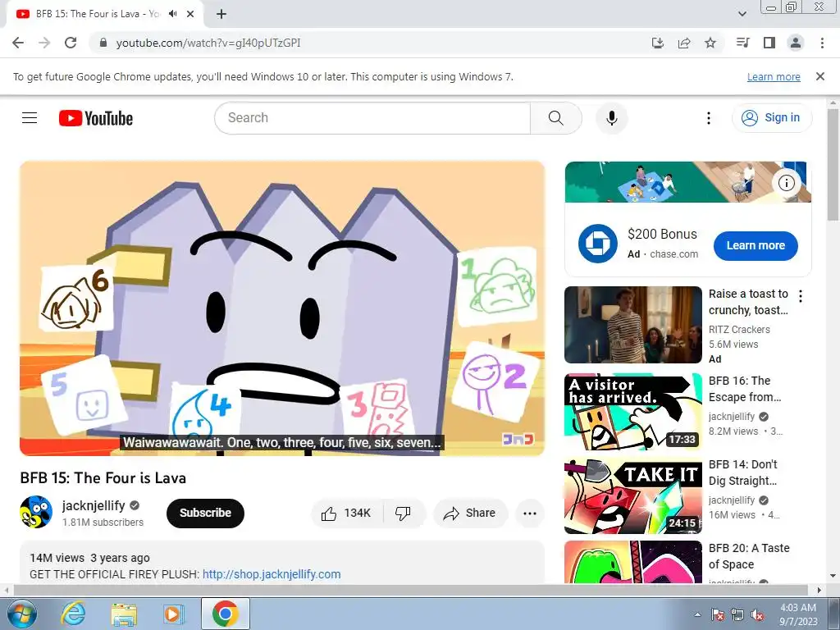Subscribe to jacknjellify channel
The width and height of the screenshot is (840, 630).
click(x=205, y=514)
